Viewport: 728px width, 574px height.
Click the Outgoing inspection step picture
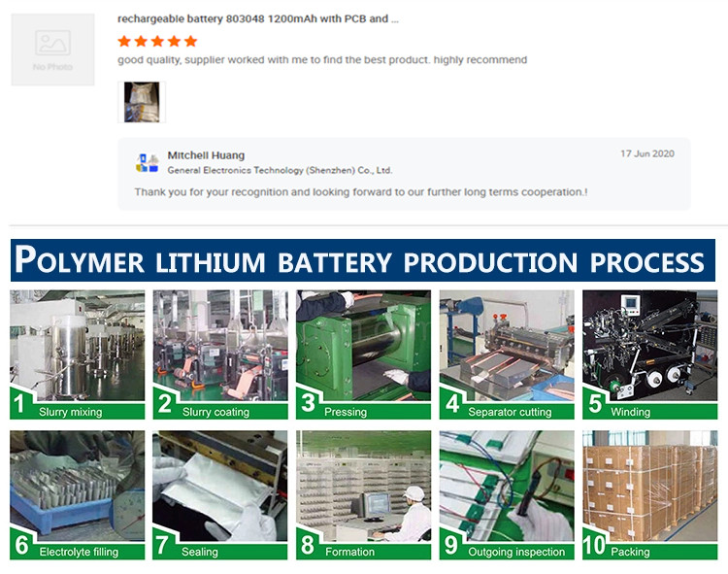pyautogui.click(x=507, y=495)
